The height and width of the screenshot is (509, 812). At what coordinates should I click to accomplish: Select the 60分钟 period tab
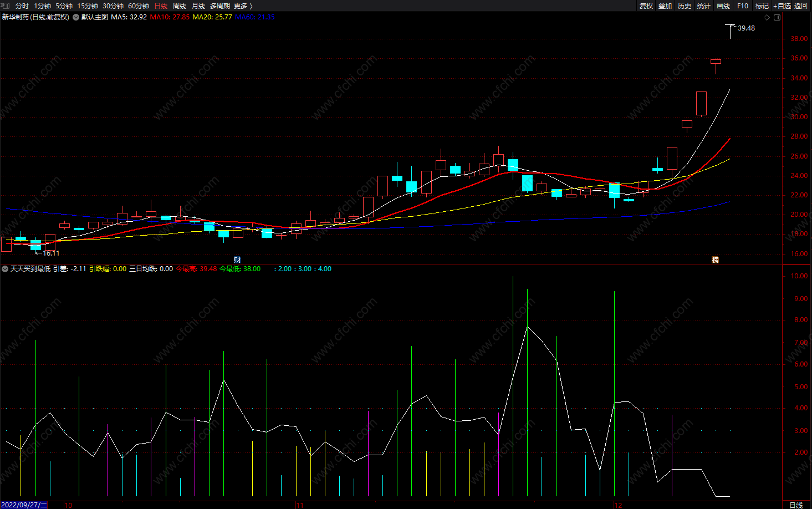pos(139,6)
